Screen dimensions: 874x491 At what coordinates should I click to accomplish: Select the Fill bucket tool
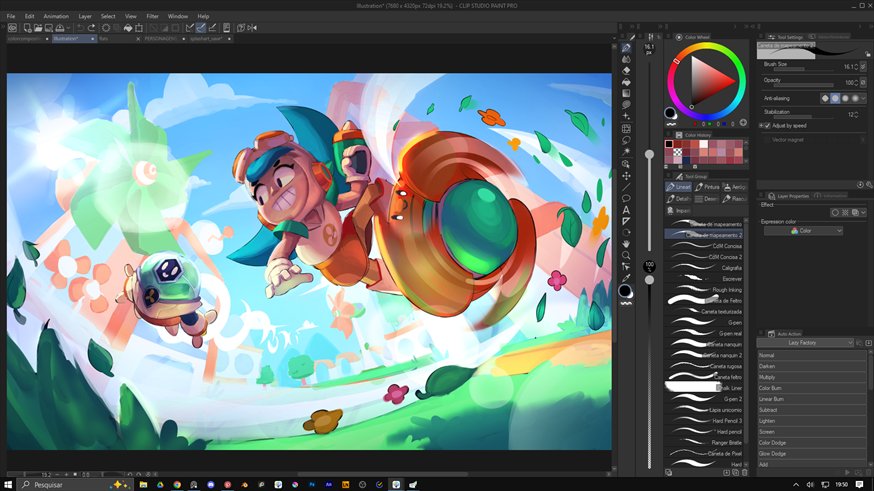click(x=626, y=82)
